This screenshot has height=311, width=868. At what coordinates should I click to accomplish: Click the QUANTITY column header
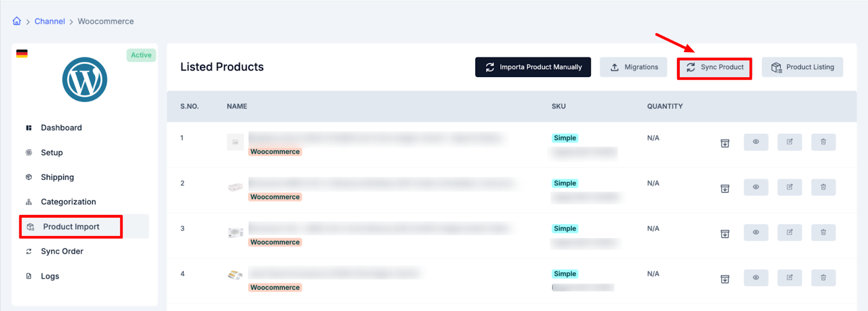665,106
